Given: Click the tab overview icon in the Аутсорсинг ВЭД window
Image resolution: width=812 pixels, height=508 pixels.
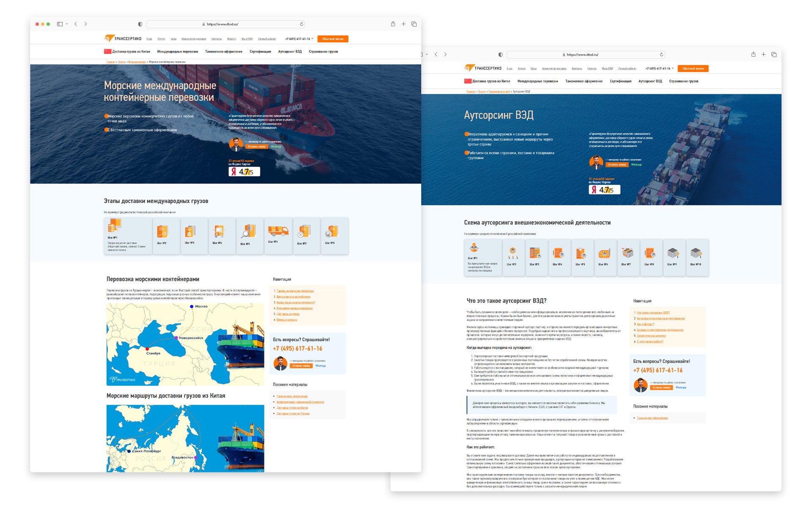Looking at the screenshot, I should click(x=774, y=55).
